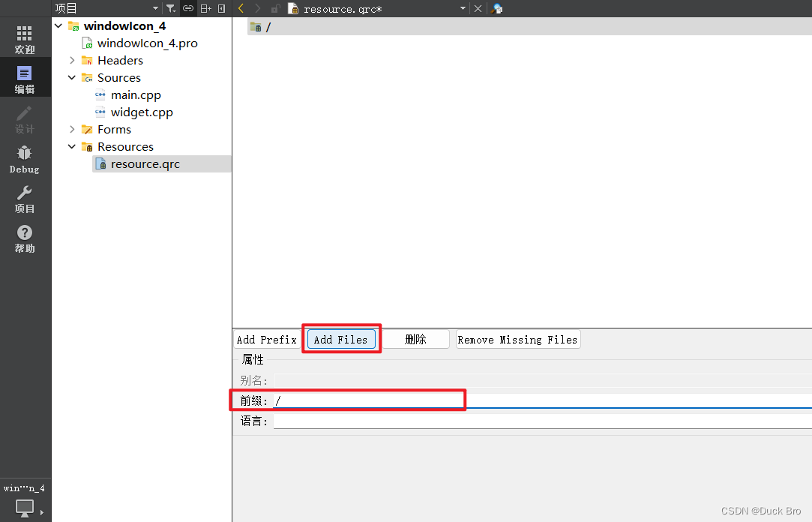
Task: Expand the Forms folder
Action: tap(72, 129)
